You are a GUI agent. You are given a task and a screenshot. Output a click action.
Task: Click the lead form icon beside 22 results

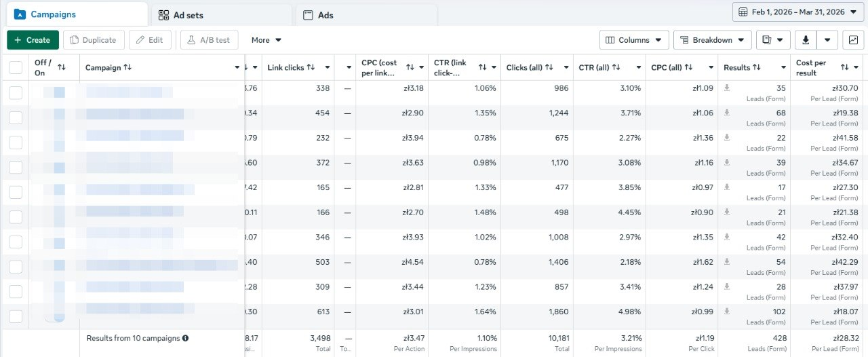[727, 137]
